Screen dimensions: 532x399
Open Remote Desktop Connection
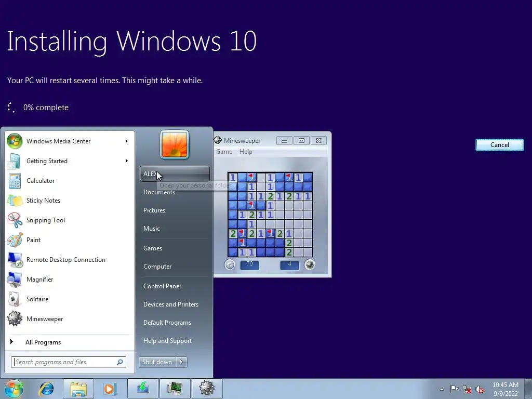(70, 260)
